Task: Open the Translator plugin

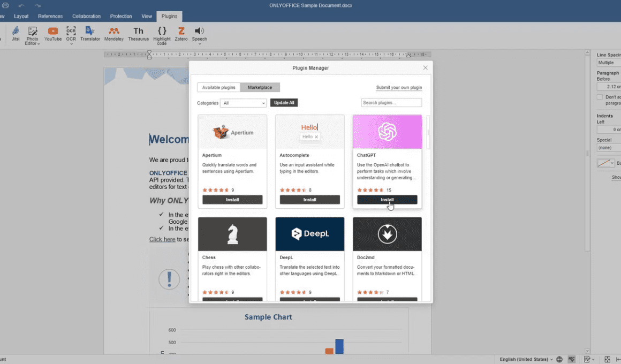Action: (x=90, y=34)
